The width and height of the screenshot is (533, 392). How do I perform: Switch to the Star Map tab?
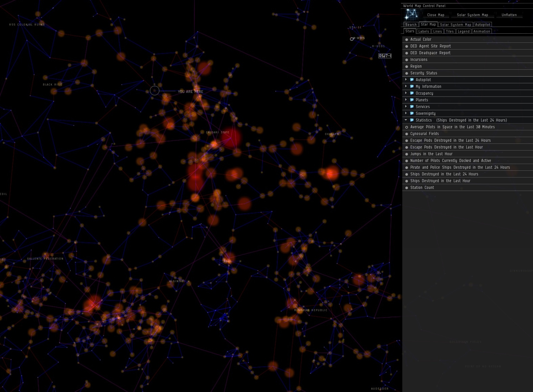pos(428,24)
